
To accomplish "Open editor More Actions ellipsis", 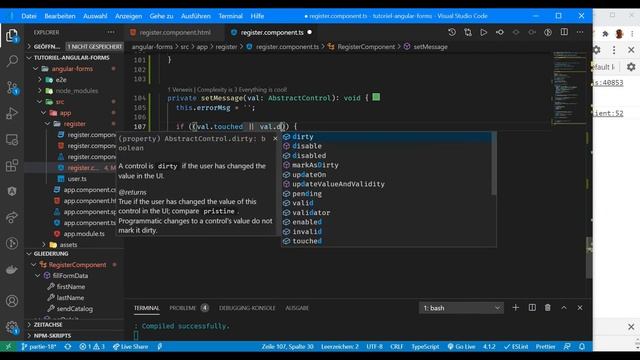I will 580,32.
